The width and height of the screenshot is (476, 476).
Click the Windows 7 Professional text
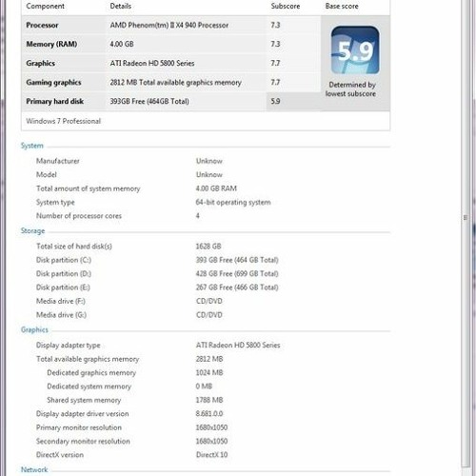click(64, 121)
